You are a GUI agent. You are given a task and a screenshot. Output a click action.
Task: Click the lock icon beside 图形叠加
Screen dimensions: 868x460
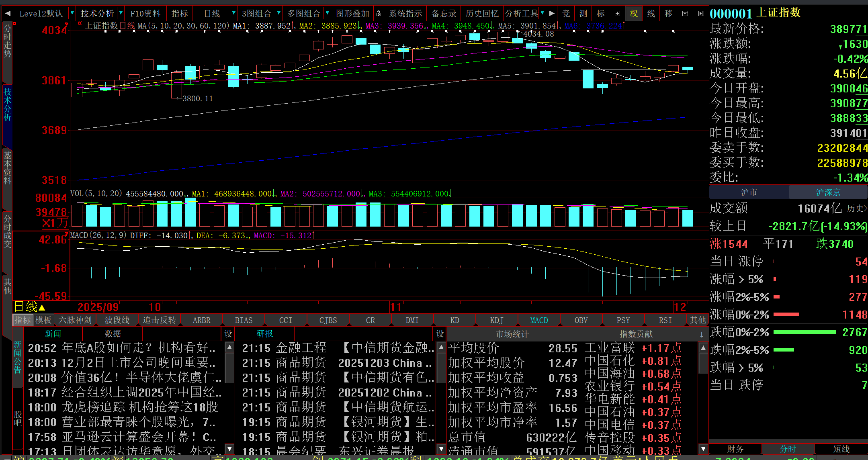(x=379, y=14)
